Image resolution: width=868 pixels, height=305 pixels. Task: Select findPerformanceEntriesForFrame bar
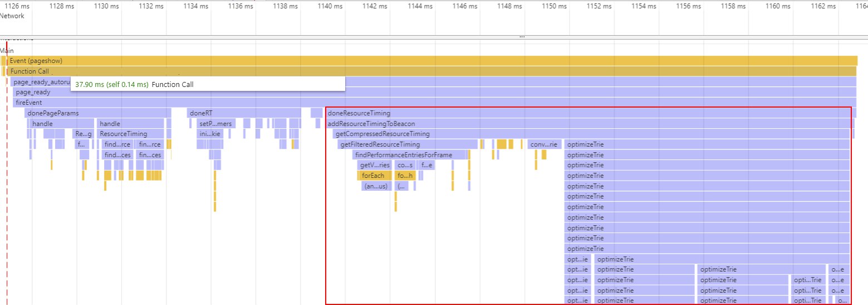click(x=408, y=154)
